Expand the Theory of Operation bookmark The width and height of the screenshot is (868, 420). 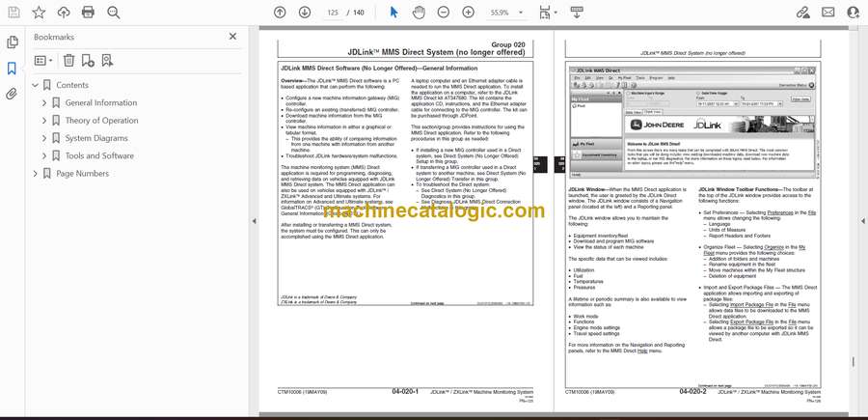tap(44, 121)
